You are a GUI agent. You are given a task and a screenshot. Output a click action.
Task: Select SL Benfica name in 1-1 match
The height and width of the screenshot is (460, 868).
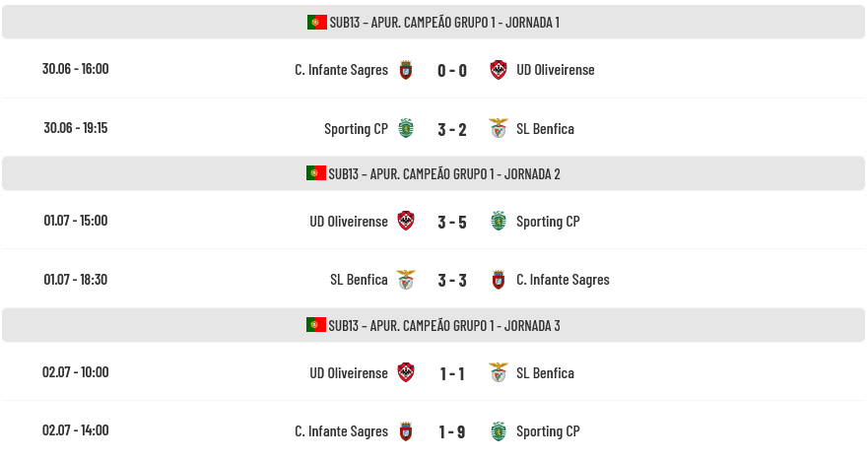545,373
